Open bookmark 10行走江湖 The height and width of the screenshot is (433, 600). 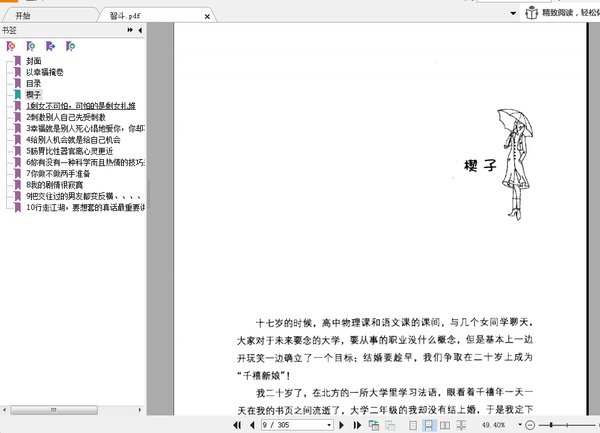coord(85,207)
